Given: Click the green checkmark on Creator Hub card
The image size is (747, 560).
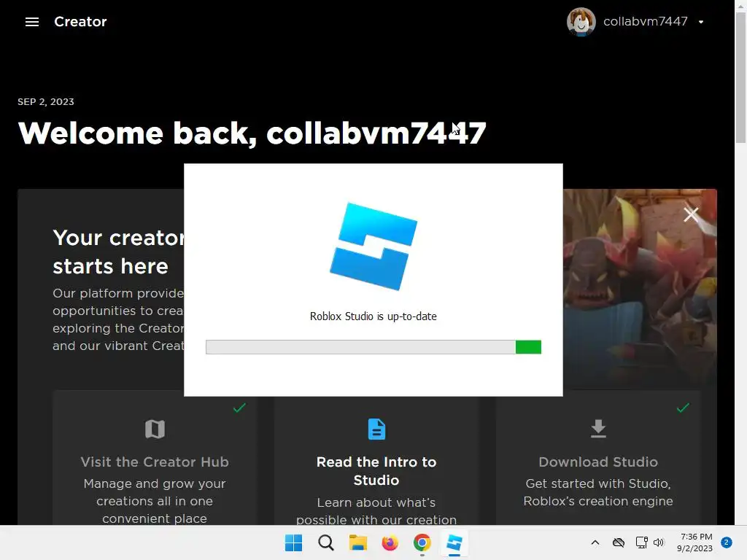Looking at the screenshot, I should click(239, 408).
